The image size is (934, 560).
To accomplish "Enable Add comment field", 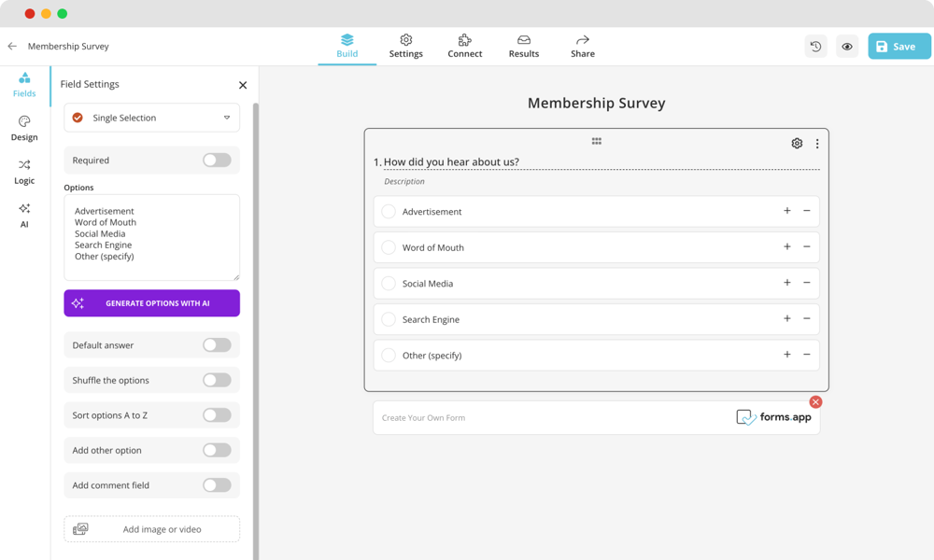I will tap(217, 484).
